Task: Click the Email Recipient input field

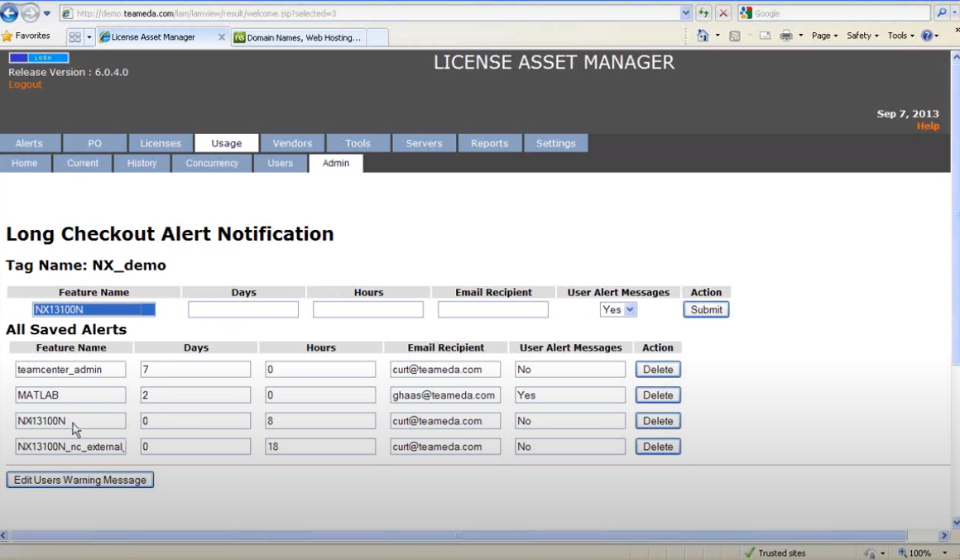Action: 492,309
